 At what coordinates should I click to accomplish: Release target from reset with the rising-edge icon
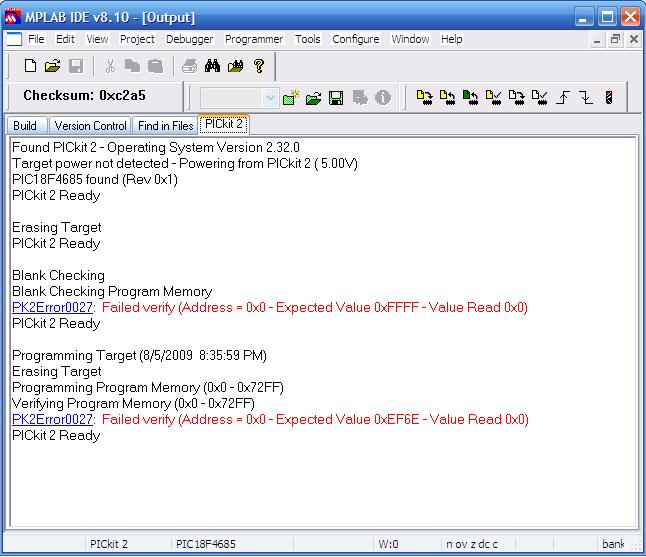563,98
